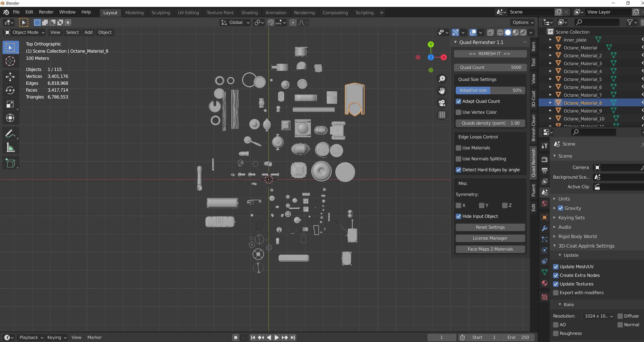Open Modifier Properties via wrench icon
This screenshot has height=342, width=644.
coord(544,228)
